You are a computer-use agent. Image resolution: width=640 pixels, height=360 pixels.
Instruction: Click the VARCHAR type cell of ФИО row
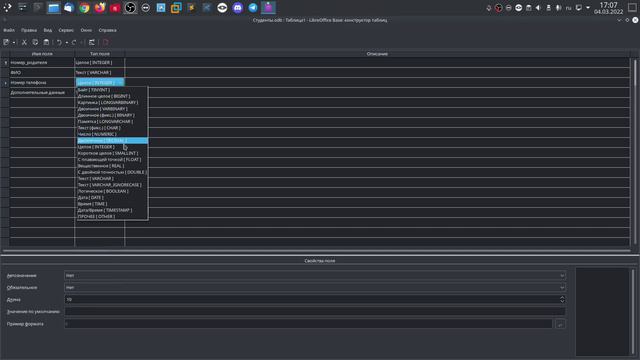click(x=100, y=73)
